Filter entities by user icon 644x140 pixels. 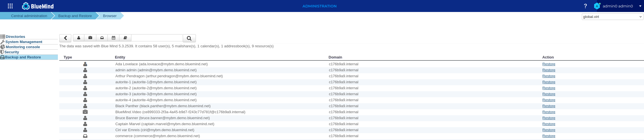79,38
